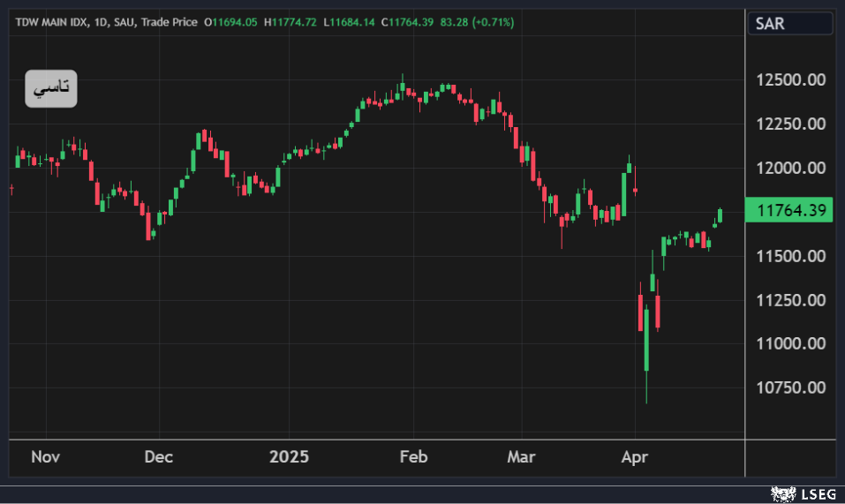This screenshot has height=504, width=845.
Task: Click the Nov label on the time axis
Action: point(45,457)
